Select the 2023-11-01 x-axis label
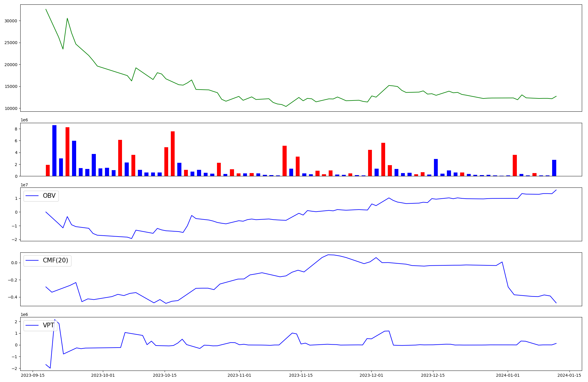Image resolution: width=588 pixels, height=382 pixels. (239, 375)
